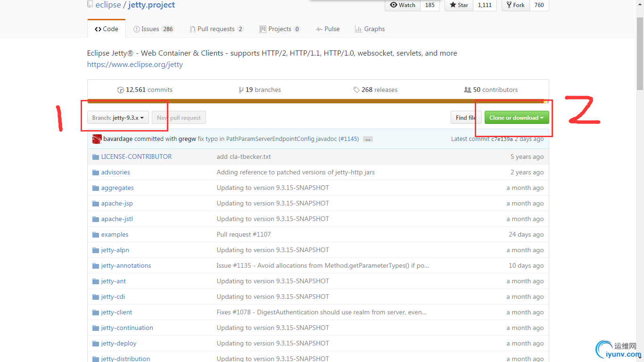Open https://www.eclipse.org/jetty link
The height and width of the screenshot is (362, 644).
(x=135, y=65)
